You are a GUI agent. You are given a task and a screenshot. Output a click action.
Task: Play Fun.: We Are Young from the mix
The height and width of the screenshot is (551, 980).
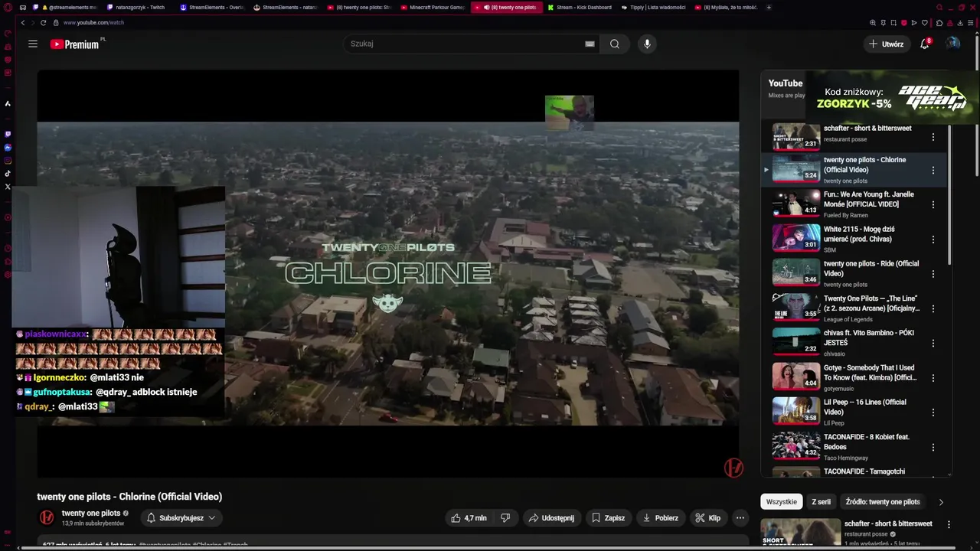796,204
